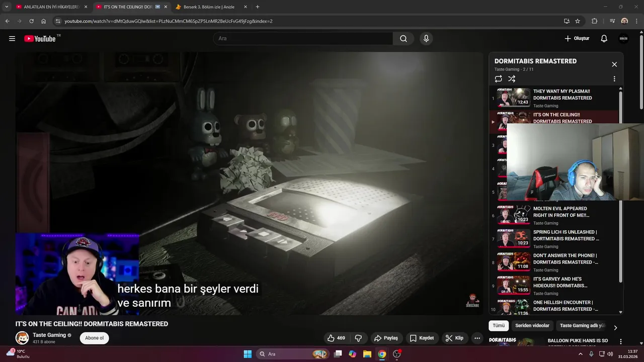Open BALLOON PUKE HANS IS SO suggested video
Viewport: 644px width, 362px height.
pyautogui.click(x=578, y=341)
